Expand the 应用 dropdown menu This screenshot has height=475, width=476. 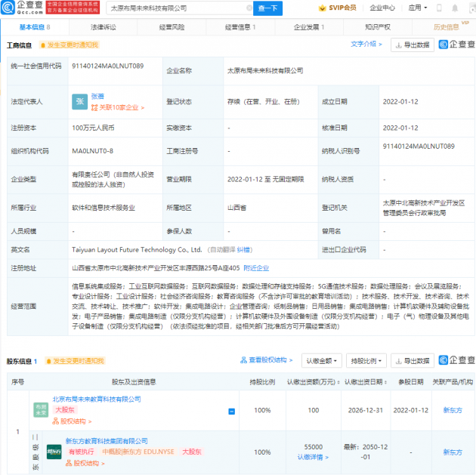[x=418, y=8]
